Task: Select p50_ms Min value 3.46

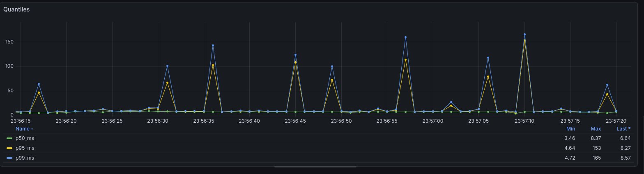Action: tap(570, 138)
